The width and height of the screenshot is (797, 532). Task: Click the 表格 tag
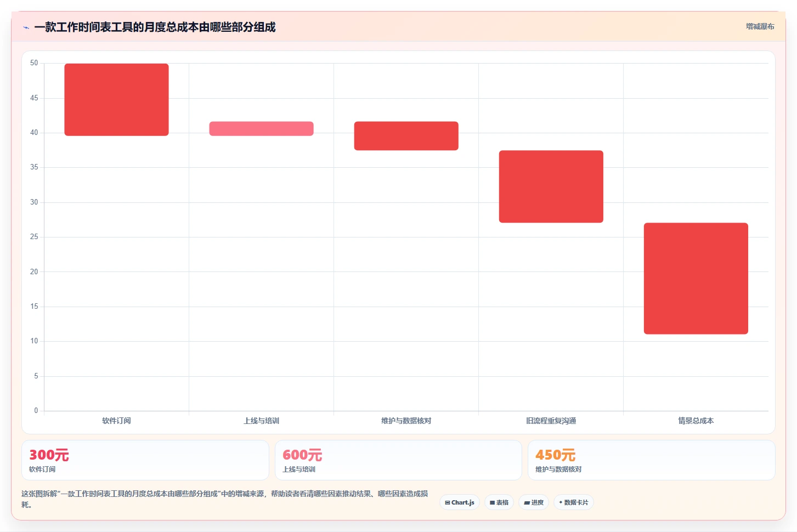(x=499, y=502)
